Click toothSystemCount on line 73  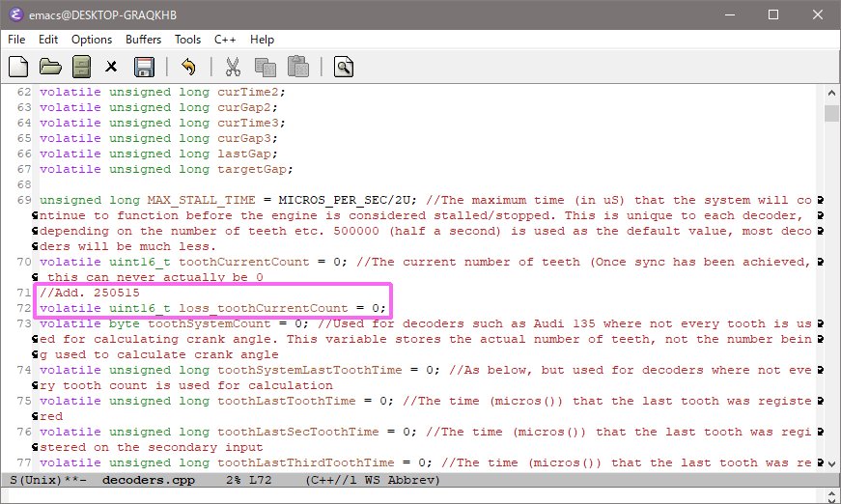(210, 323)
